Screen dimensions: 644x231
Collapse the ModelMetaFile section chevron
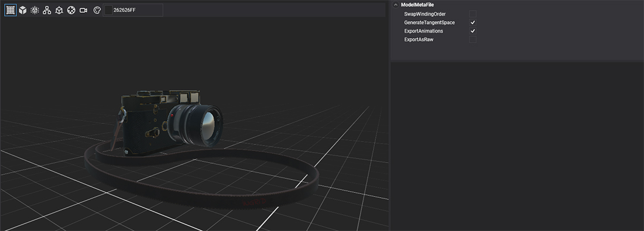396,5
